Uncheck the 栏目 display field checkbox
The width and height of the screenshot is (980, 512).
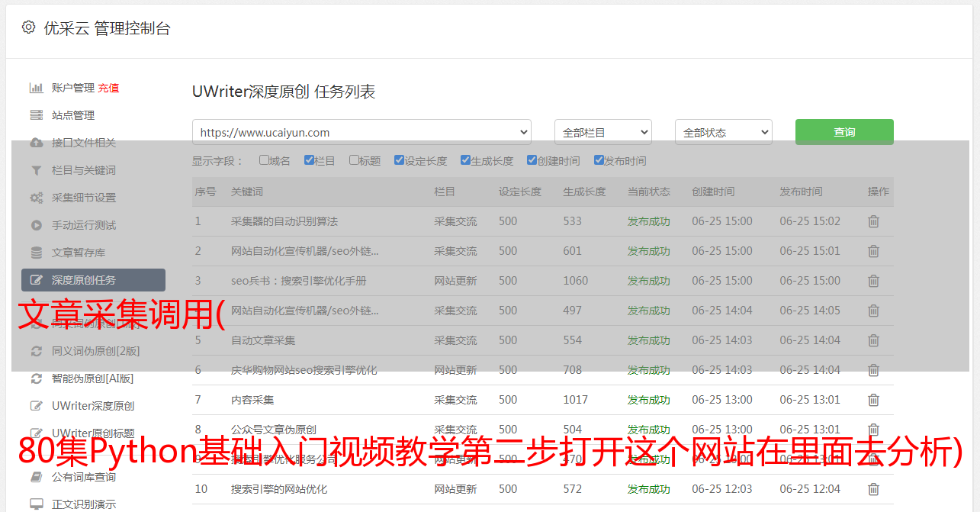309,160
